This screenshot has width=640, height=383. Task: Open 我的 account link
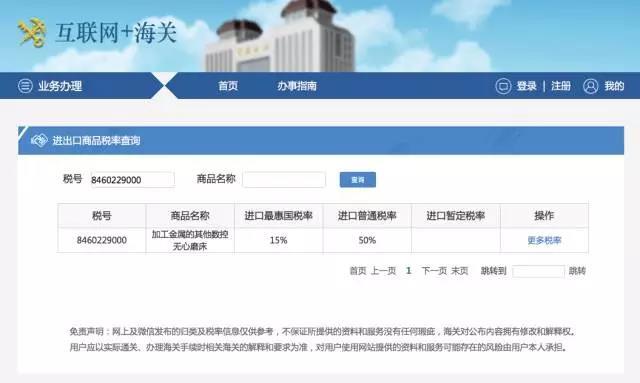tap(614, 86)
